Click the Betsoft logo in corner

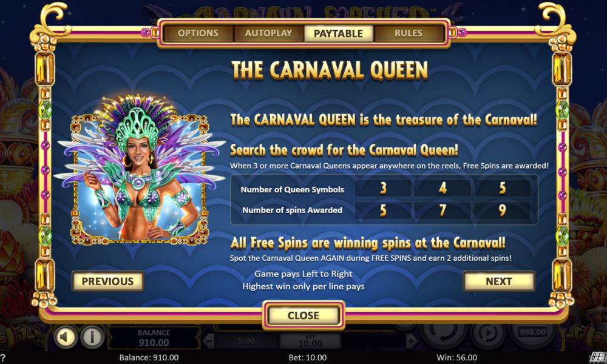click(x=597, y=357)
